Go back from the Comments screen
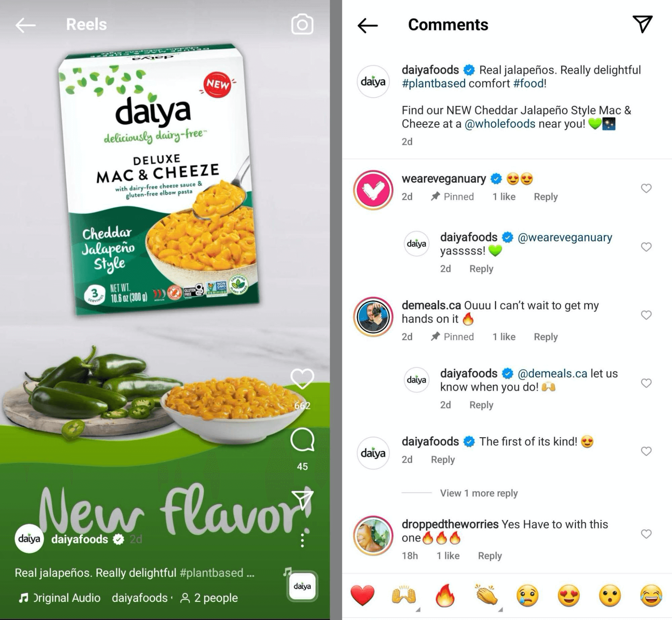672x620 pixels. click(367, 25)
